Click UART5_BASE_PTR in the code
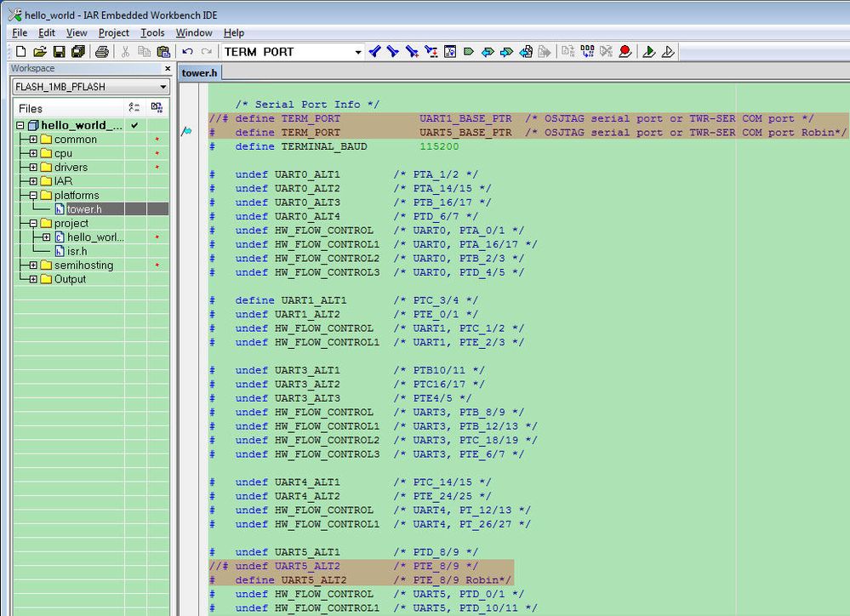 pos(465,133)
